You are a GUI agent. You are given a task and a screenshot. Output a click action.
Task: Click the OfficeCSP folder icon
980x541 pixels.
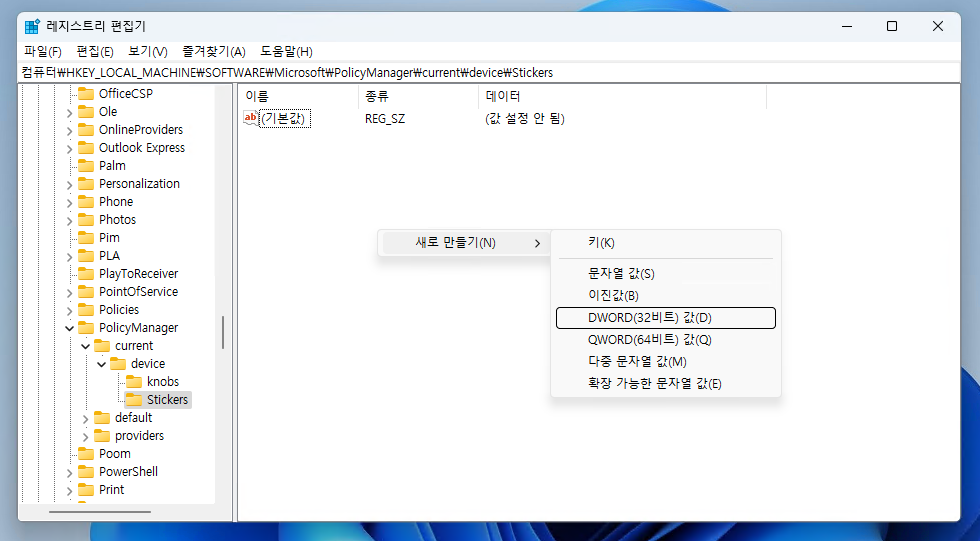pyautogui.click(x=86, y=94)
